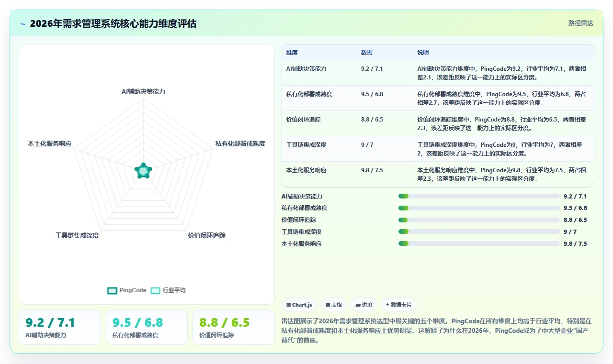
Task: Click the 价值闭环追踪 radar axis label
Action: tap(206, 235)
